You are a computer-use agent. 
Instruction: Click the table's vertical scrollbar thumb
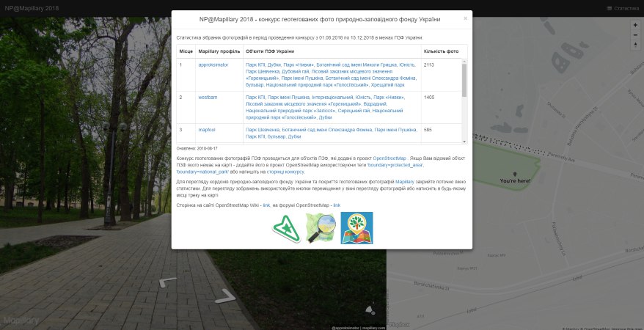pyautogui.click(x=464, y=81)
